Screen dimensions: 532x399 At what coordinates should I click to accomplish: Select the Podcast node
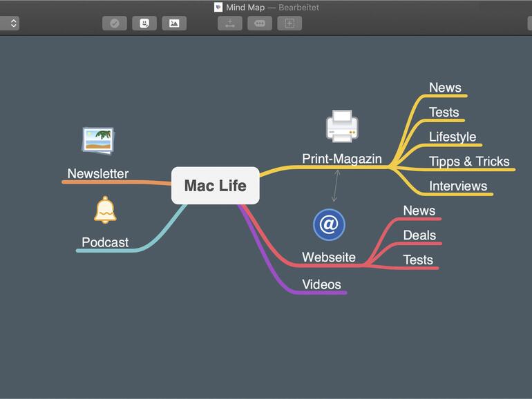point(105,242)
